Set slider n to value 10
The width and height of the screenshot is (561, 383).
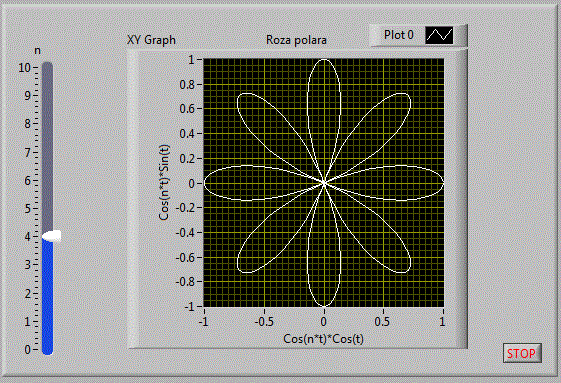click(x=47, y=67)
